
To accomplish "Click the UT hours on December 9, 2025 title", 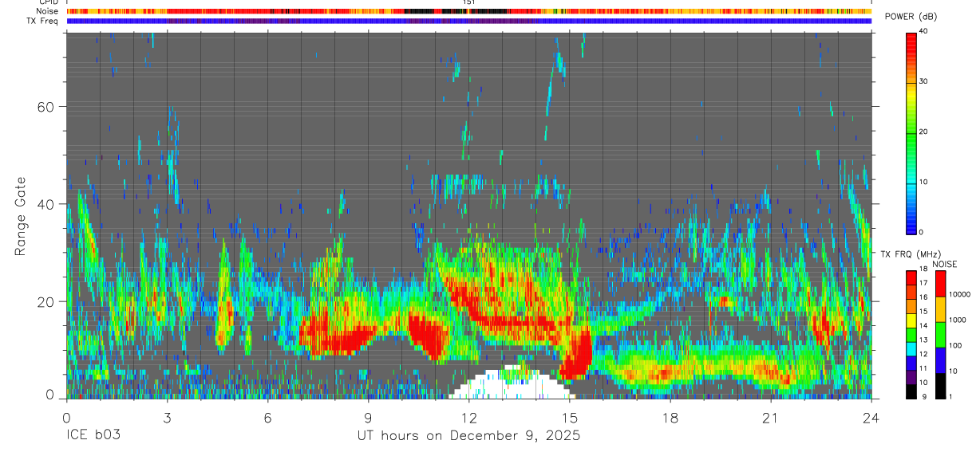I will pyautogui.click(x=468, y=436).
